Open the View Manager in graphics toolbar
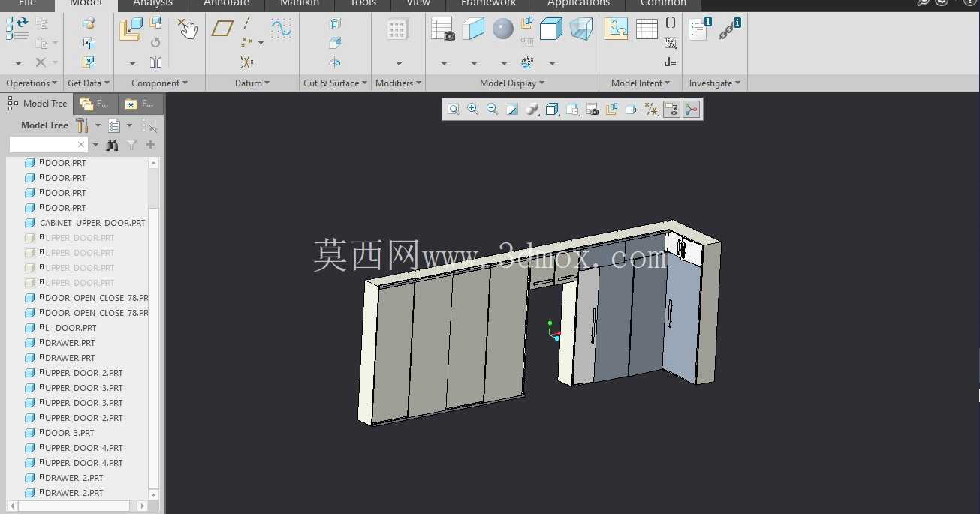The image size is (980, 514). coord(593,110)
